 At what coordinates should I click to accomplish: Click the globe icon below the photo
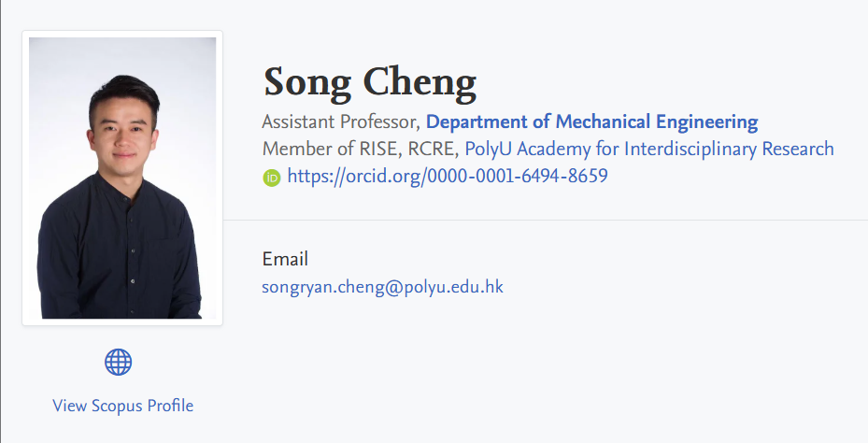[119, 362]
